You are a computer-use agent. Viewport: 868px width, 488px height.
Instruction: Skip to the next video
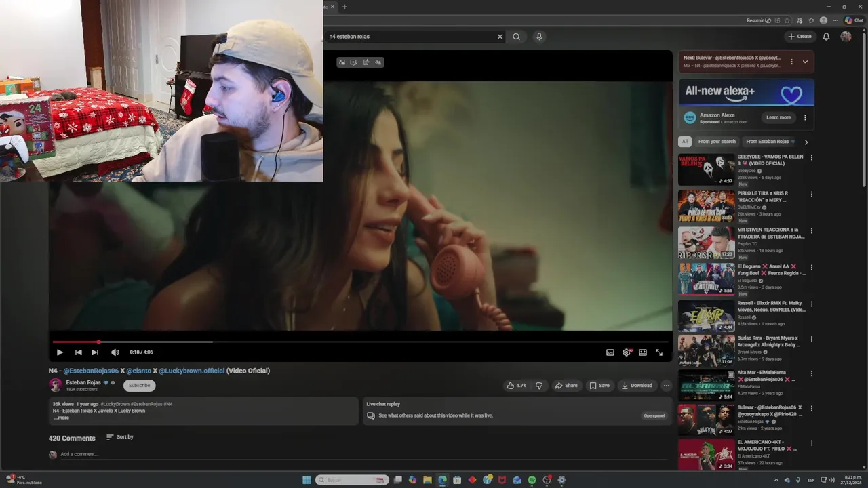pyautogui.click(x=95, y=352)
